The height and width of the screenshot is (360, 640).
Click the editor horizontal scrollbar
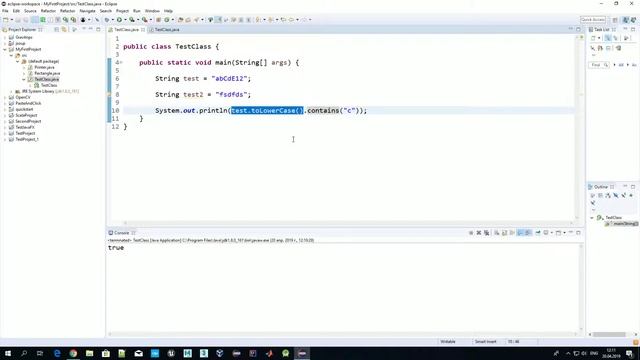[348, 223]
